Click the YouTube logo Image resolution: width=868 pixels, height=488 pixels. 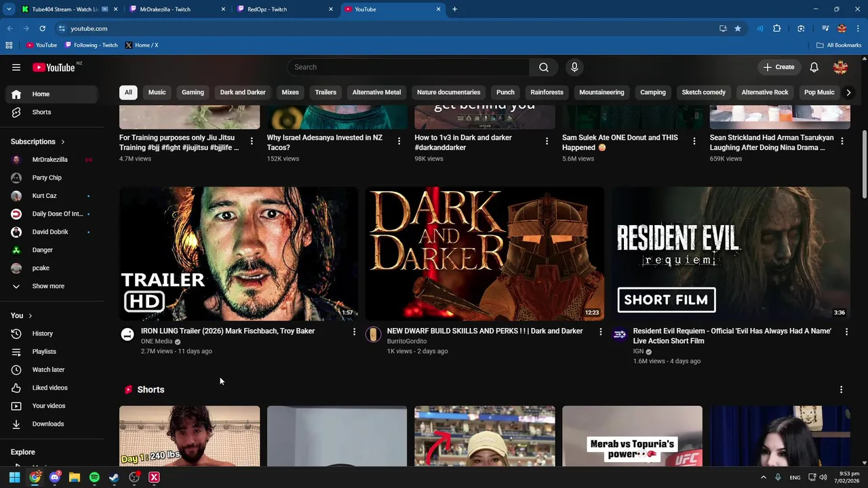click(x=54, y=67)
